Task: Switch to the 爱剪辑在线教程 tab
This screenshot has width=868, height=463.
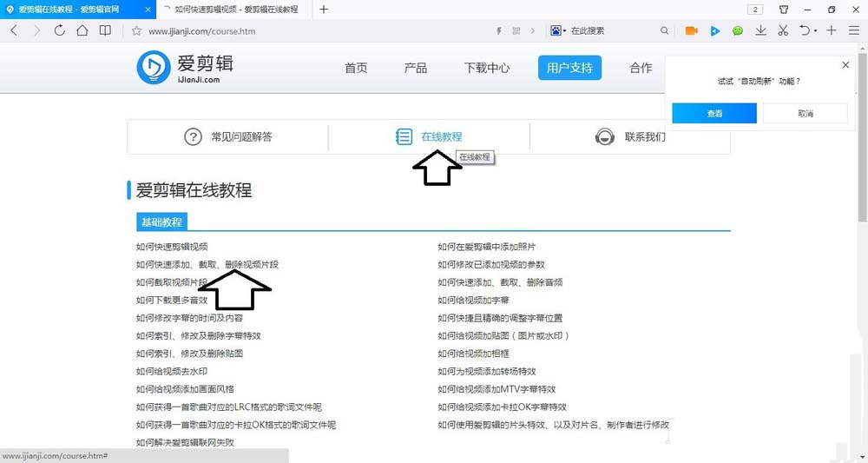Action: point(69,10)
